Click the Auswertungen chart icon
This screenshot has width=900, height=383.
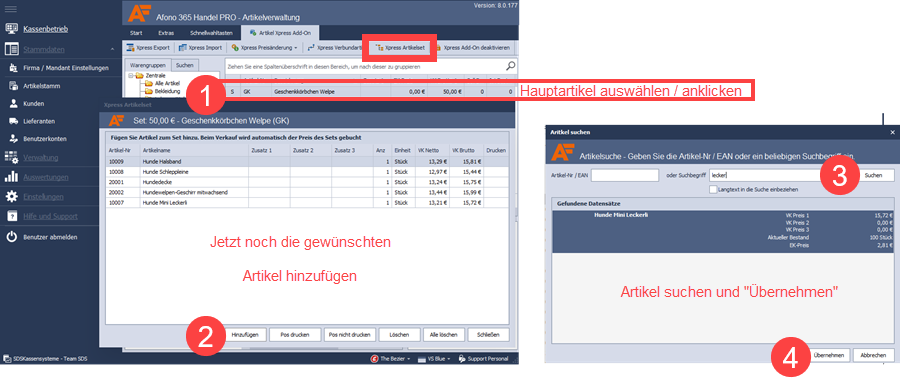[11, 177]
